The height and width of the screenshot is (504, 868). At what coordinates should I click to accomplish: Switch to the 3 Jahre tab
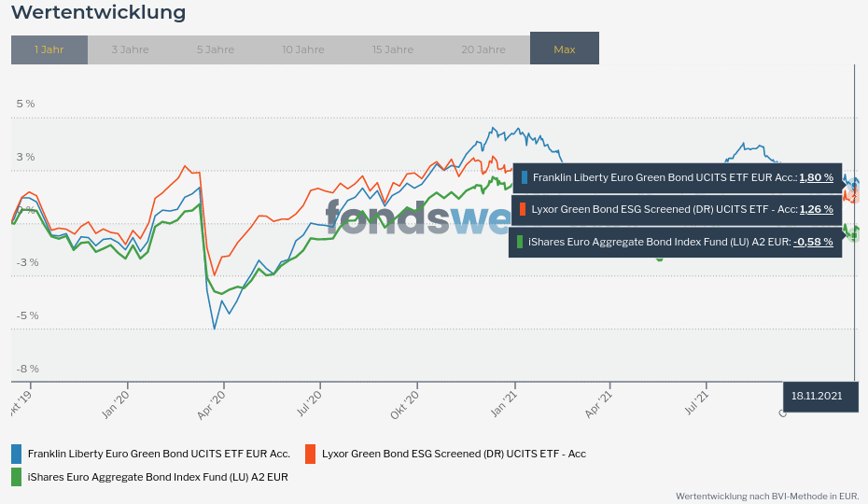[x=130, y=49]
